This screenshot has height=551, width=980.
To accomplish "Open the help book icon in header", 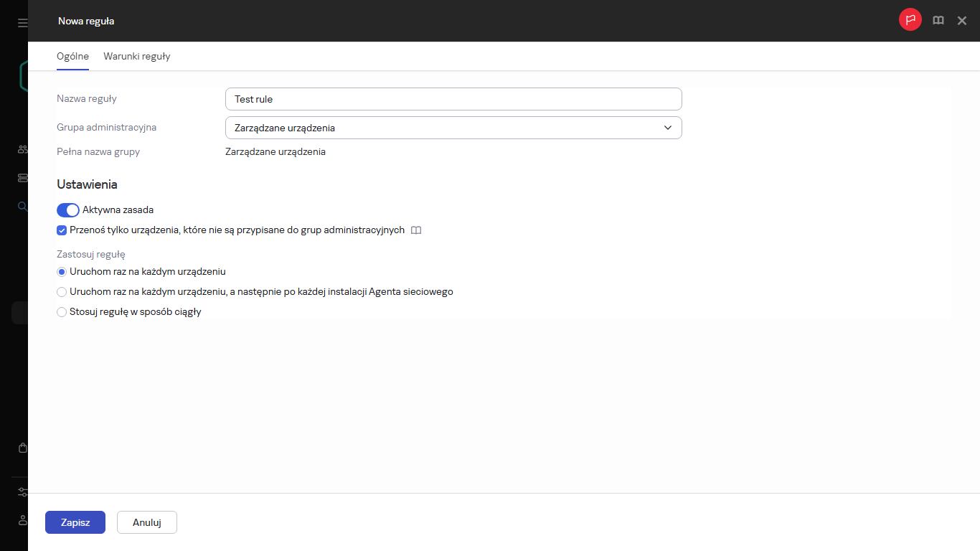I will [938, 21].
